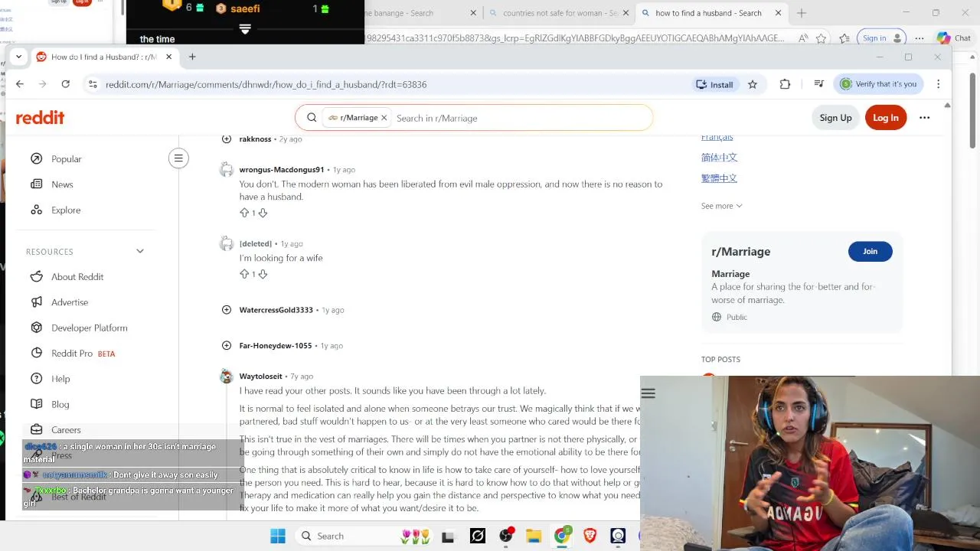This screenshot has width=980, height=551.
Task: Open News in the sidebar
Action: coord(62,184)
